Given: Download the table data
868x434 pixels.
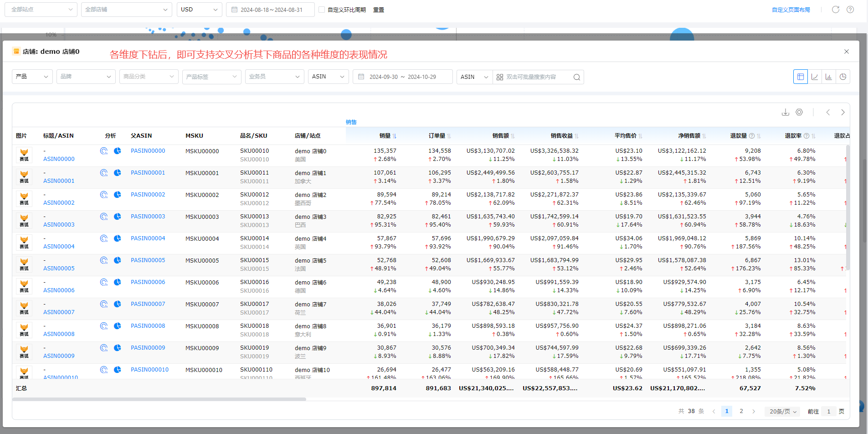Looking at the screenshot, I should (785, 112).
